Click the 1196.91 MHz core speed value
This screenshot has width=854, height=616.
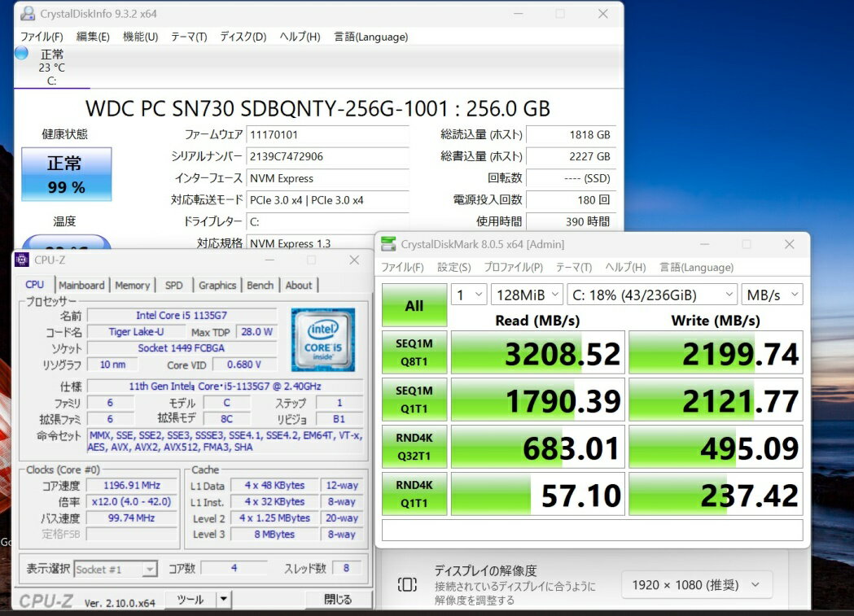pos(132,485)
